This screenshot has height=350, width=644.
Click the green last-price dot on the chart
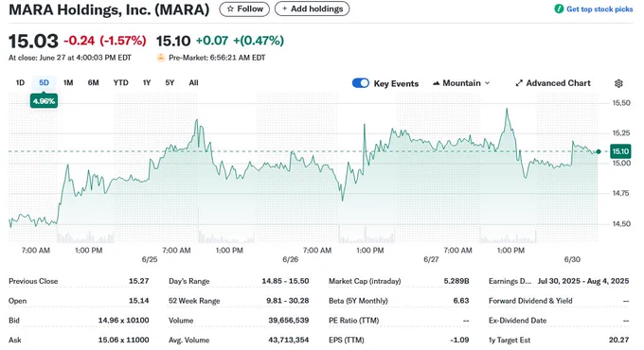[x=599, y=151]
